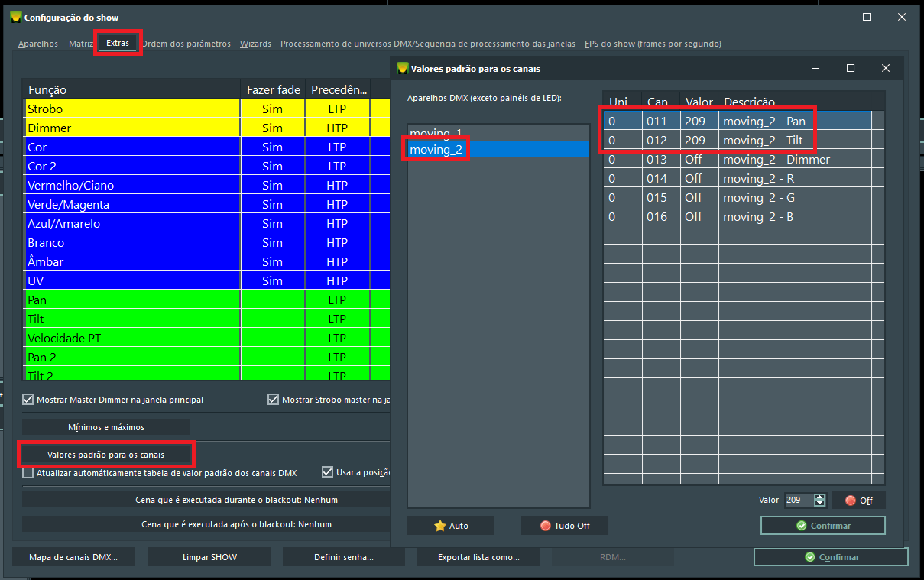The height and width of the screenshot is (580, 924).
Task: Click the star Auto button
Action: tap(450, 526)
